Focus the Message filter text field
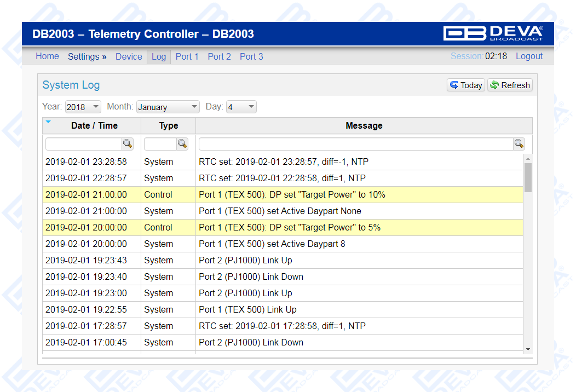The image size is (576, 392). [356, 144]
